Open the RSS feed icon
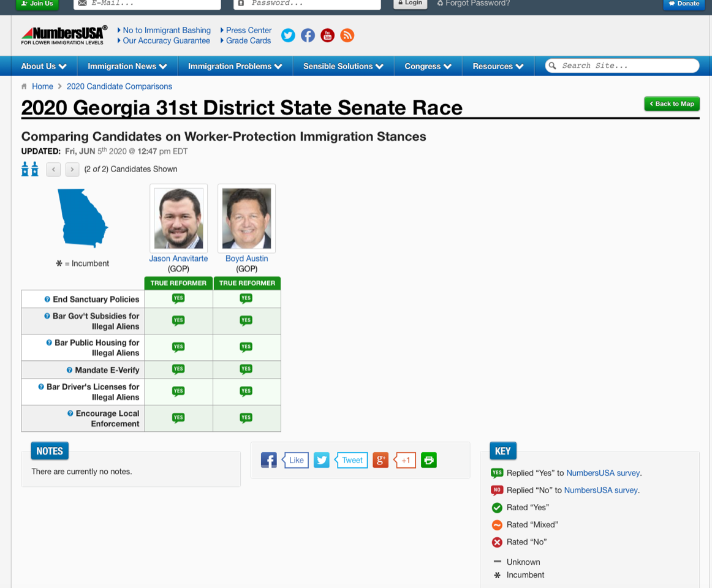Image resolution: width=712 pixels, height=588 pixels. tap(347, 36)
